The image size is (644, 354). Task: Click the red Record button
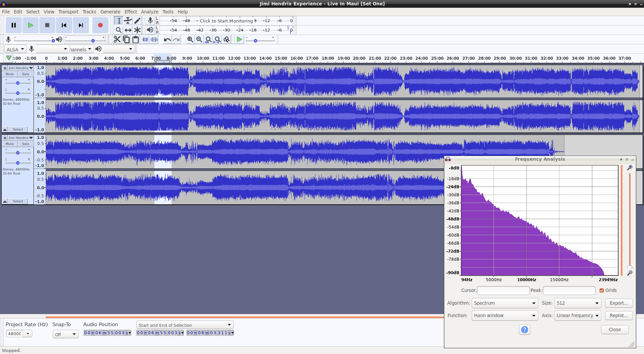[100, 25]
